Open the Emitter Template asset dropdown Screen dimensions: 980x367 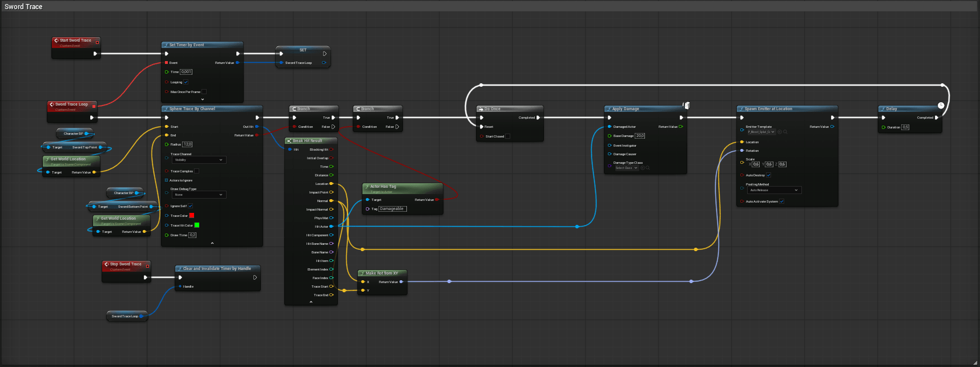(x=761, y=132)
